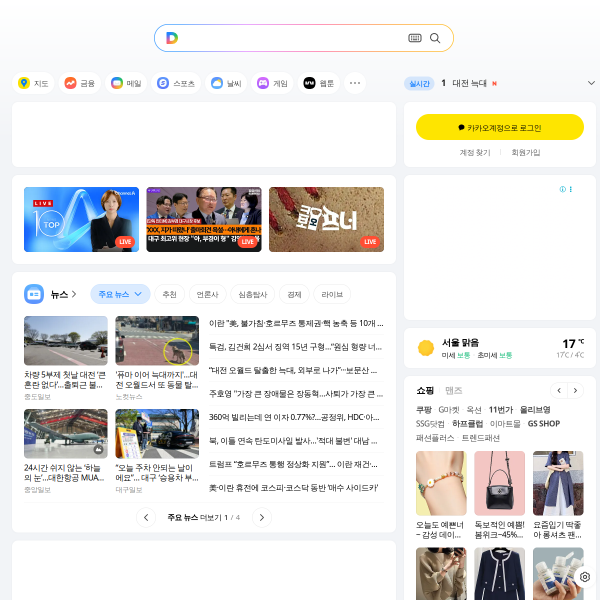This screenshot has height=600, width=600.
Task: Open headline 대전 오월드 탈출한 늑대
Action: tap(293, 370)
